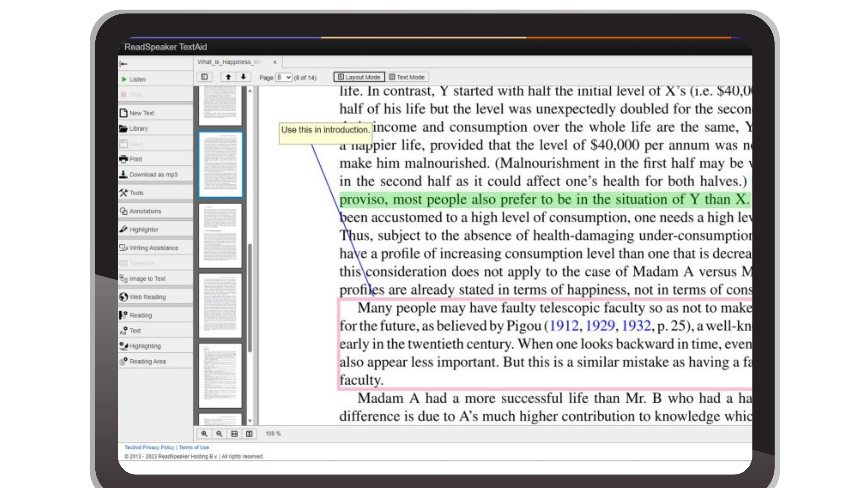Click the thumbnail panel scrollbar down arrow
The width and height of the screenshot is (868, 488).
click(250, 421)
